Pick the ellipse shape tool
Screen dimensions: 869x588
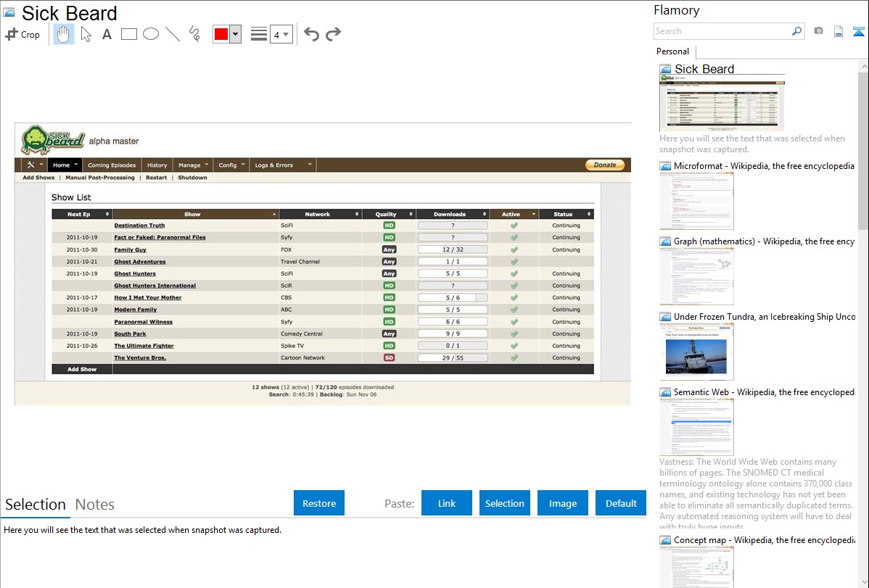151,34
